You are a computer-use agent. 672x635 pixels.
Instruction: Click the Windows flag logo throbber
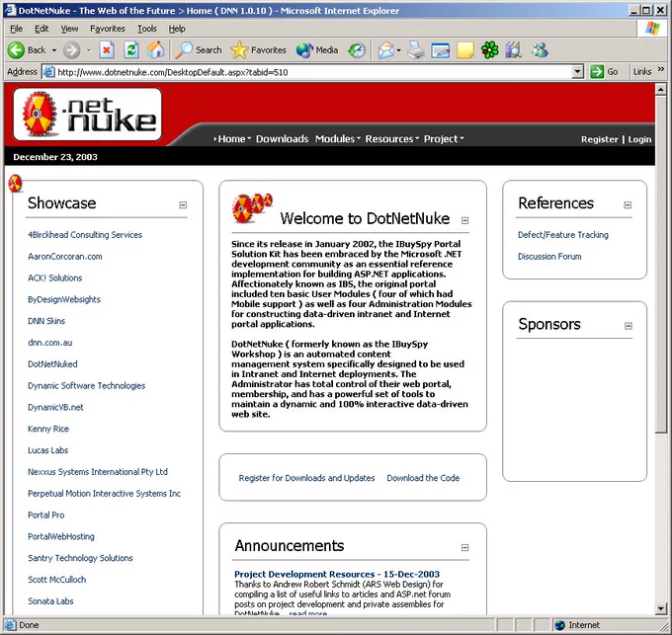[x=652, y=29]
